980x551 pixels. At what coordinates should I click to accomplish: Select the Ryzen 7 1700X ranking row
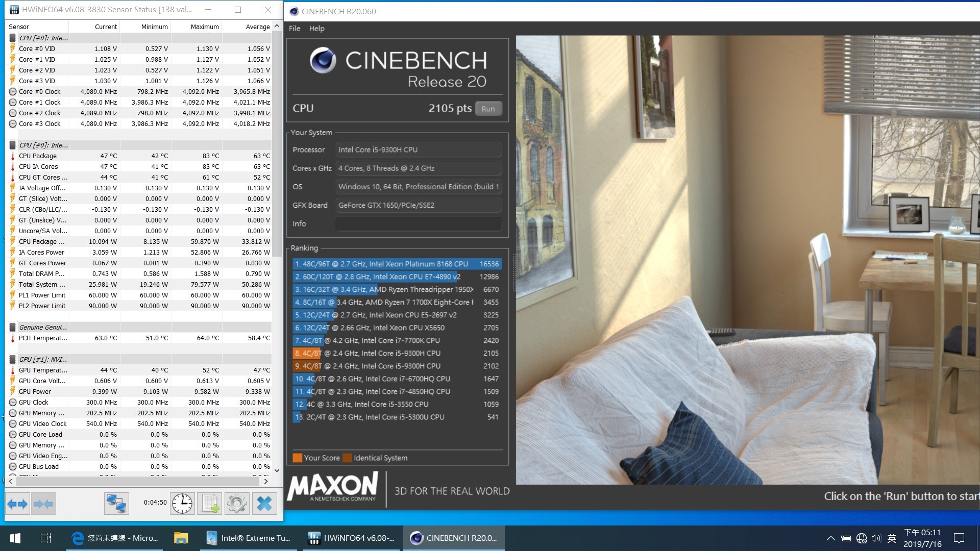(397, 303)
